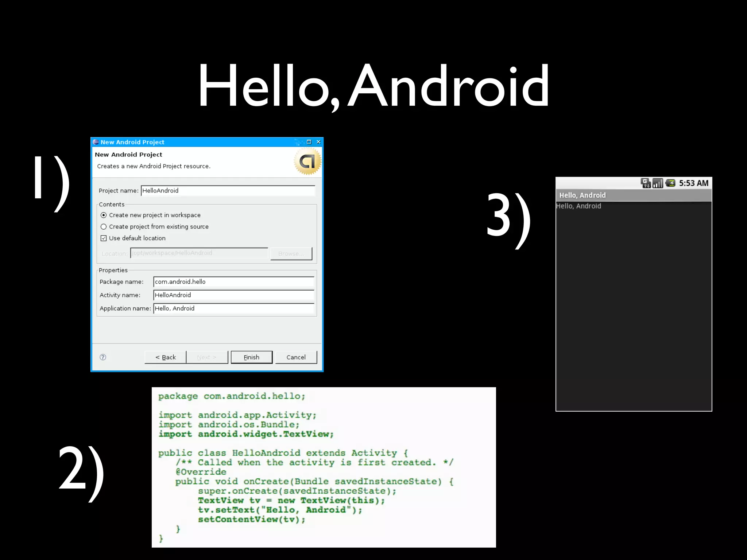This screenshot has height=560, width=747.
Task: Click the Application name input field
Action: point(233,308)
